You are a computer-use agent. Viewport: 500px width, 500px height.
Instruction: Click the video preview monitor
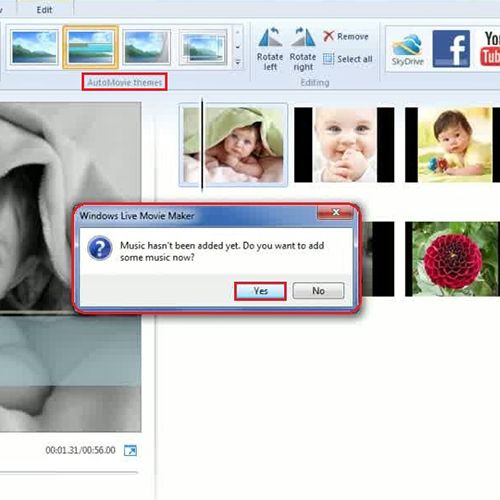[x=70, y=267]
